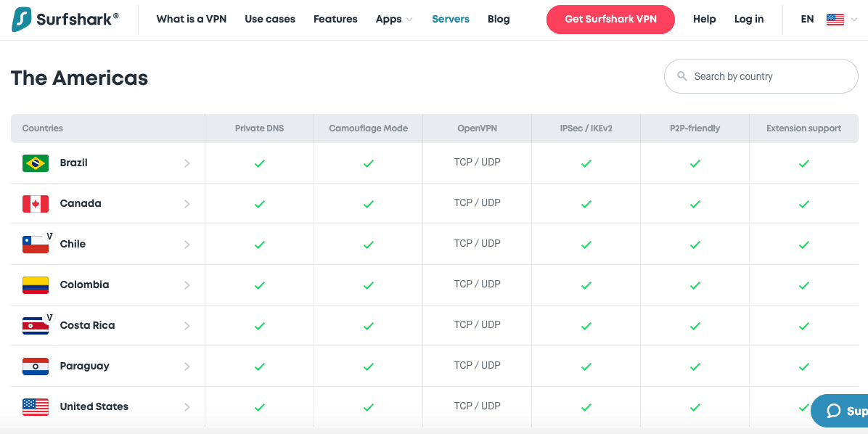Click United States' Camouflage Mode checkmark
Screen dimensions: 868x434
tap(368, 407)
